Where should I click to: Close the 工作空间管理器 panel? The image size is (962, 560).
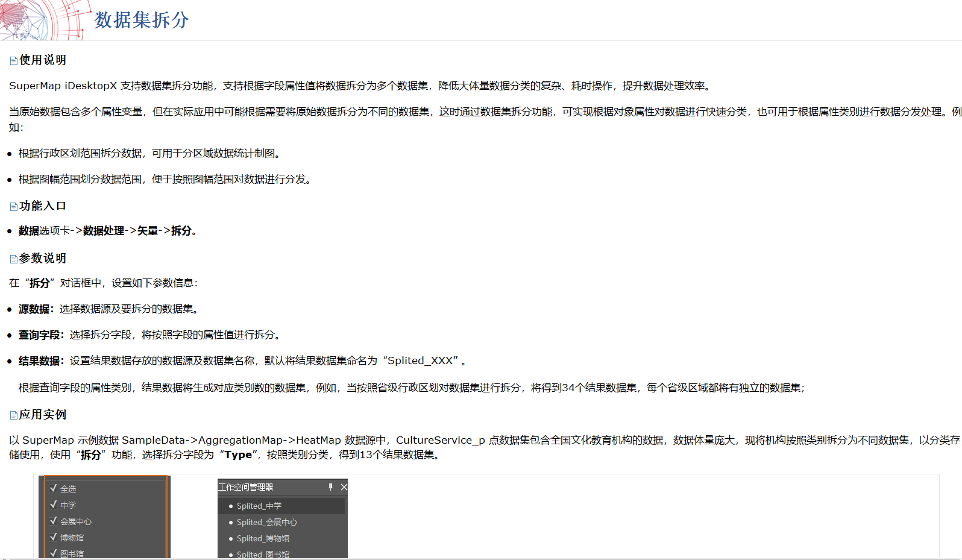[x=344, y=487]
